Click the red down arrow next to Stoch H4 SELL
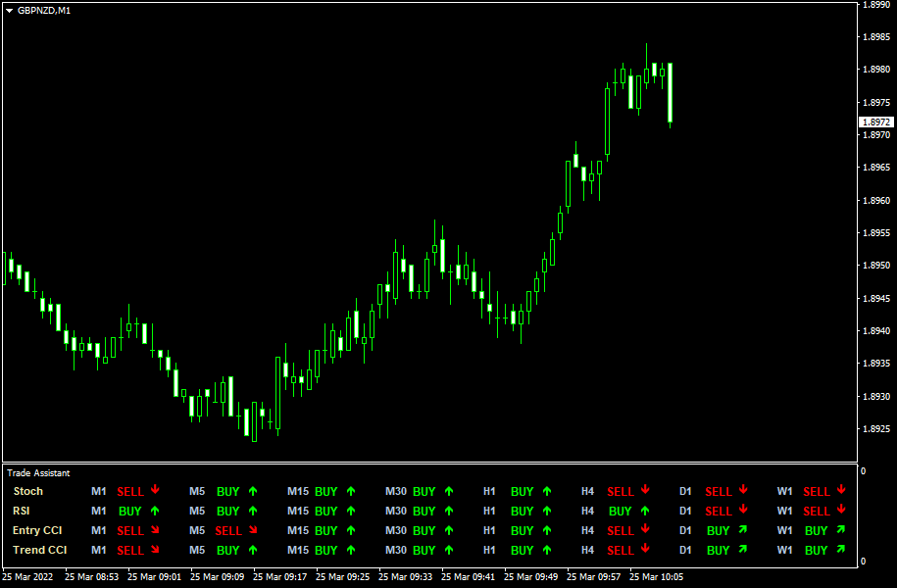 pos(645,491)
